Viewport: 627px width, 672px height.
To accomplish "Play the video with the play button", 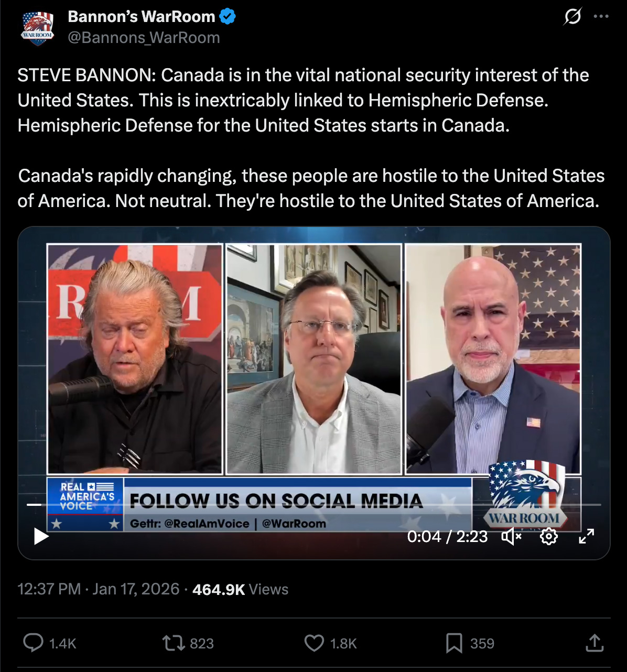I will [x=41, y=536].
